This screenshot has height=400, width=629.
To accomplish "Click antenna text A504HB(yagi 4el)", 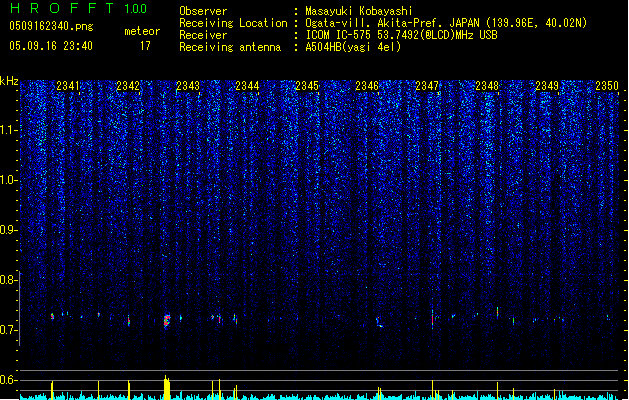I will (353, 47).
